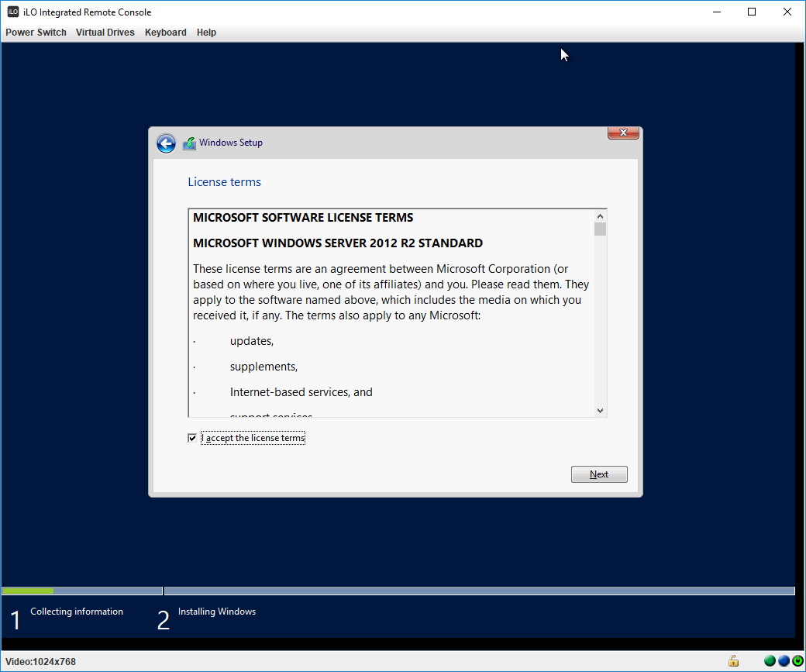The height and width of the screenshot is (672, 806).
Task: Click the 'supplements,' list line
Action: (263, 367)
